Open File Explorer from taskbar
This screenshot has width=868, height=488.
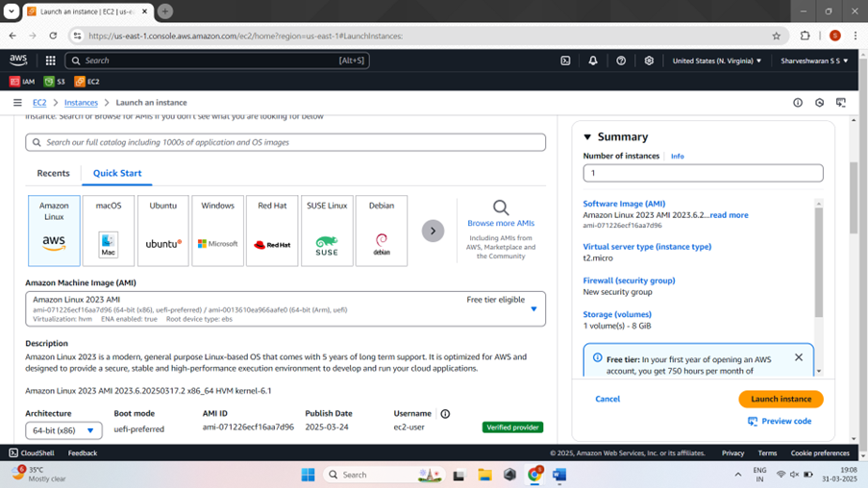coord(484,475)
